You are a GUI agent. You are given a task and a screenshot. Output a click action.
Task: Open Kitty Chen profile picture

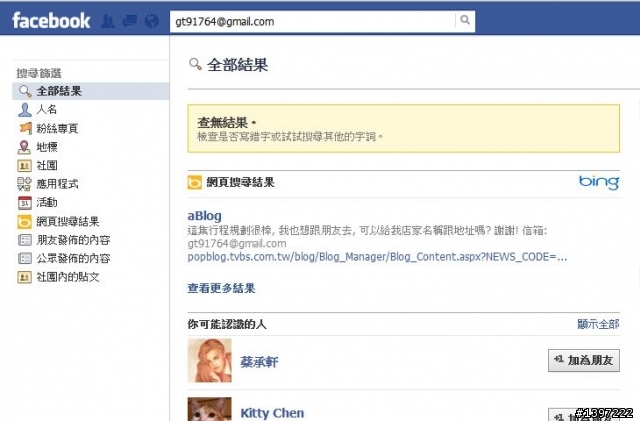click(x=209, y=409)
